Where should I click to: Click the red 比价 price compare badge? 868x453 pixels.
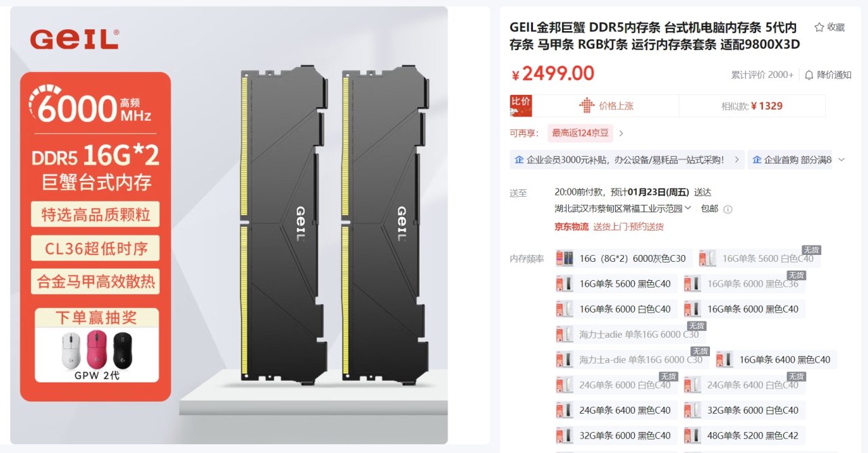(x=521, y=106)
